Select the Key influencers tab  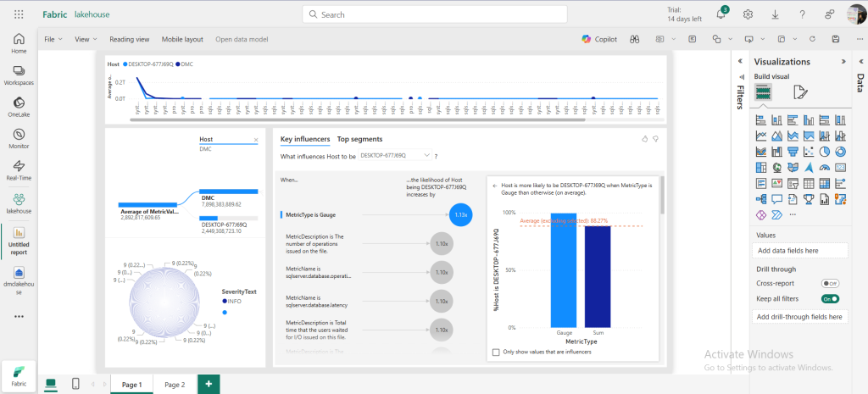(x=305, y=139)
